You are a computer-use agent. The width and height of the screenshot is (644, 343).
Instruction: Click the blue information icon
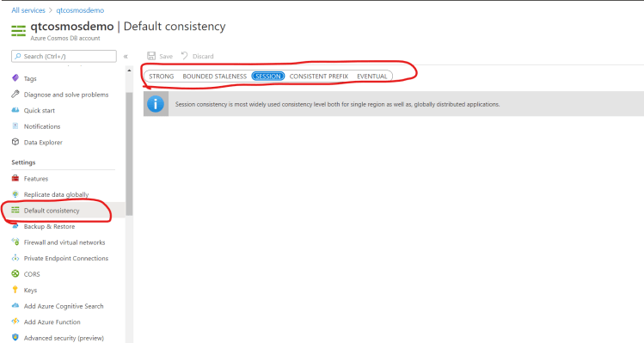tap(156, 104)
